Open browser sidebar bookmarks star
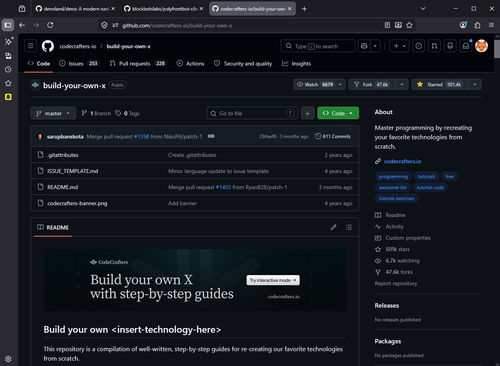This screenshot has width=500, height=366. pos(8,83)
